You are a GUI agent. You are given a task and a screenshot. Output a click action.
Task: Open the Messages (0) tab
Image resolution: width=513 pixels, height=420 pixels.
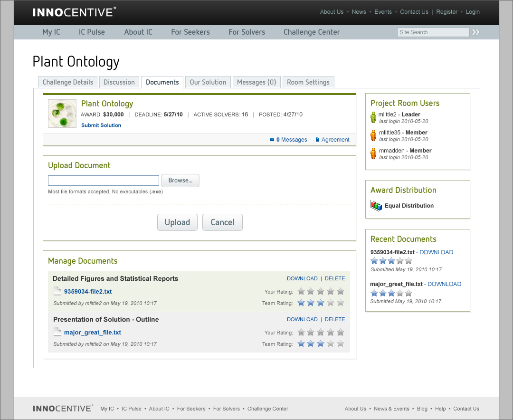coord(256,82)
